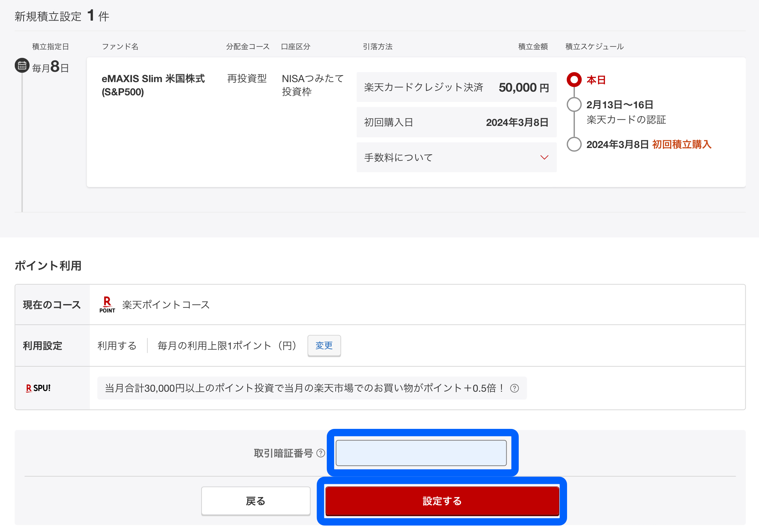This screenshot has height=532, width=759.
Task: Focus the 取引暗証番号 input field
Action: [421, 453]
